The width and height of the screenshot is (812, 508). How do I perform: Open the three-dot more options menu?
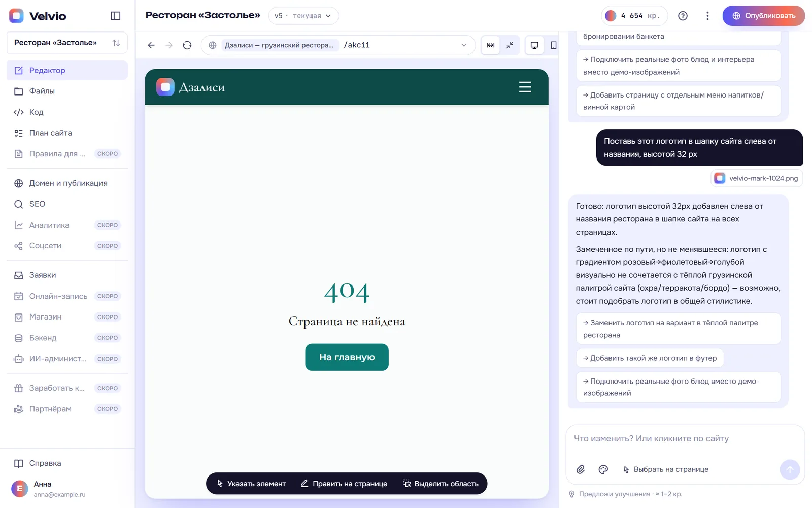tap(707, 16)
